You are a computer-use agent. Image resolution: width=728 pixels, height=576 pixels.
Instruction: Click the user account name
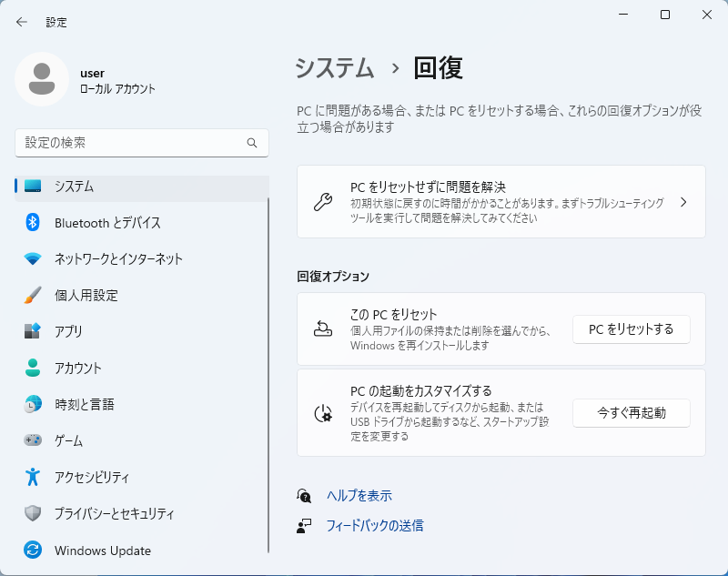click(93, 74)
